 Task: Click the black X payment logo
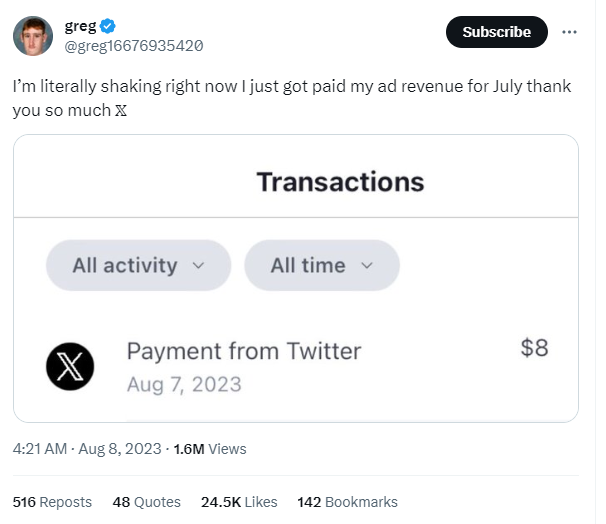tap(70, 365)
